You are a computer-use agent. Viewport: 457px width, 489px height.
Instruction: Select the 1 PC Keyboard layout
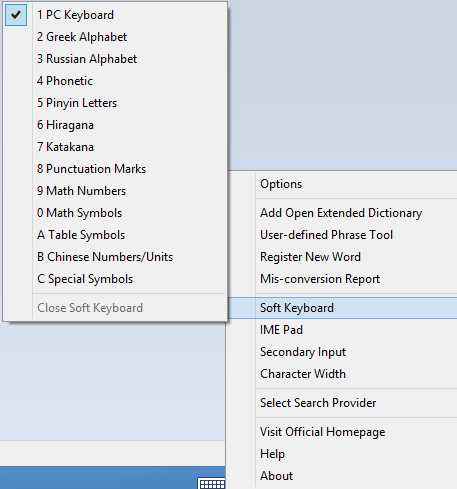[x=115, y=15]
